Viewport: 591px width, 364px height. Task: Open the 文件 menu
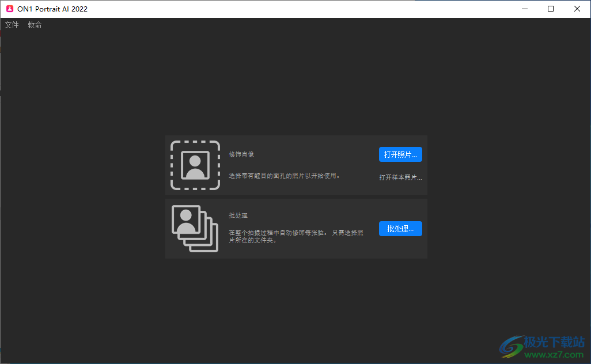click(12, 25)
